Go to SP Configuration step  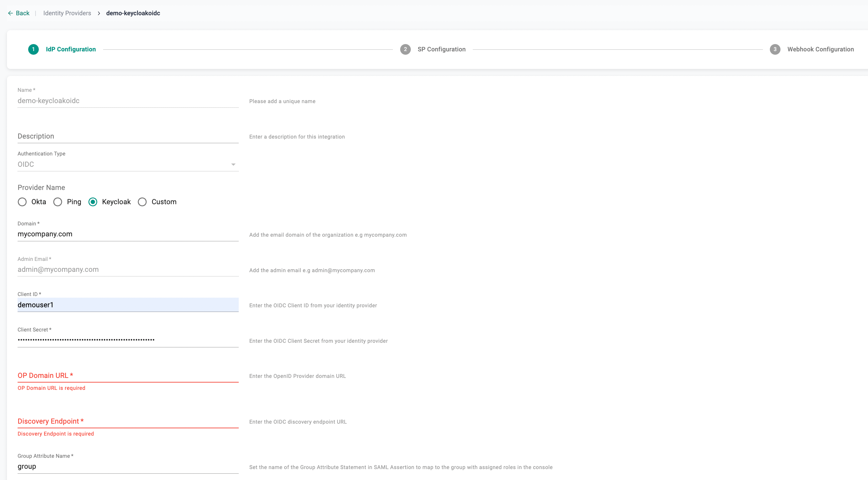pos(441,49)
